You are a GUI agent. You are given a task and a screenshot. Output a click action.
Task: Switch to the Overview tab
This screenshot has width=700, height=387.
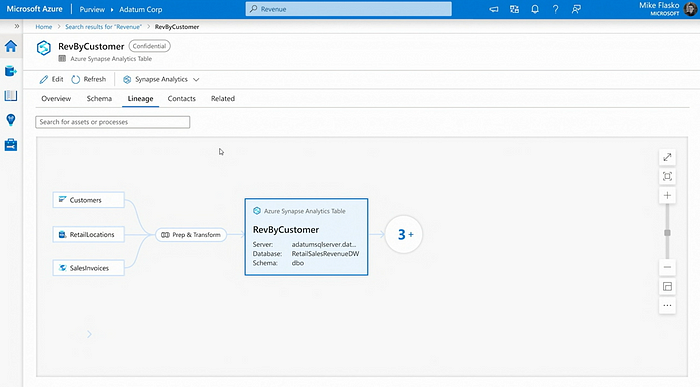point(56,99)
